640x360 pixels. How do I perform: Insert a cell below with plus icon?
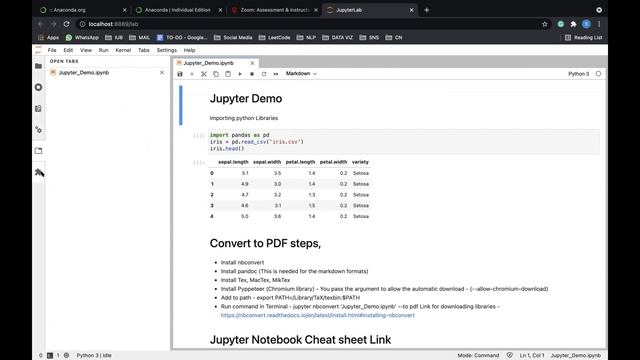coord(192,74)
